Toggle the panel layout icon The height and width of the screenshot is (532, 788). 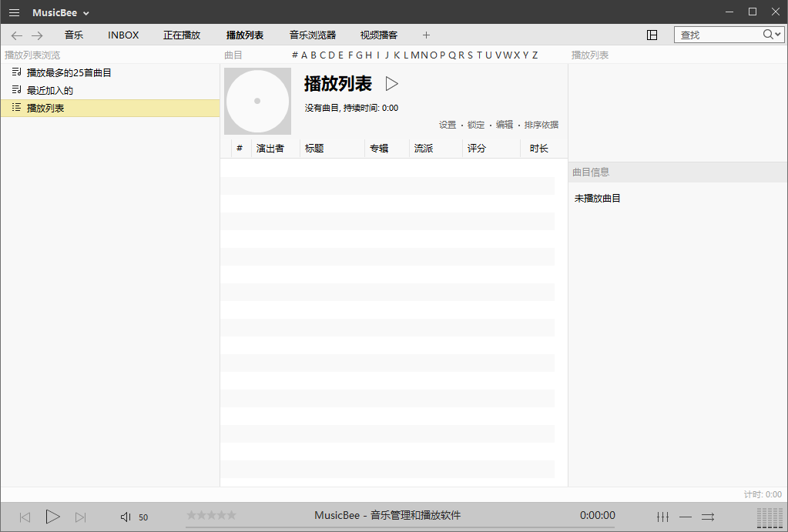click(x=652, y=35)
